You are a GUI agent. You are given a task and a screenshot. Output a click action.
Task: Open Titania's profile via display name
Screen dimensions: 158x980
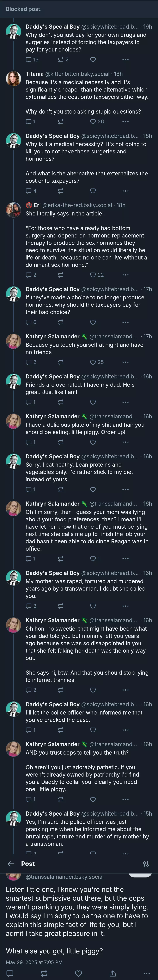(x=35, y=74)
